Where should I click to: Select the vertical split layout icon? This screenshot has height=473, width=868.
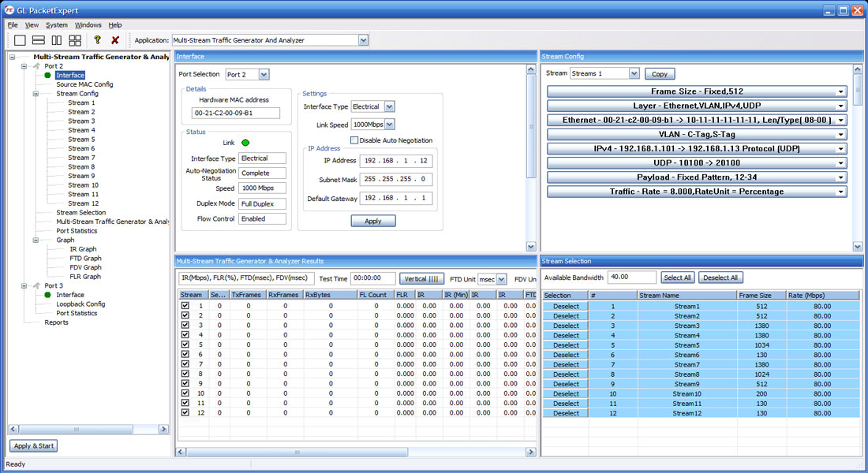click(x=57, y=40)
